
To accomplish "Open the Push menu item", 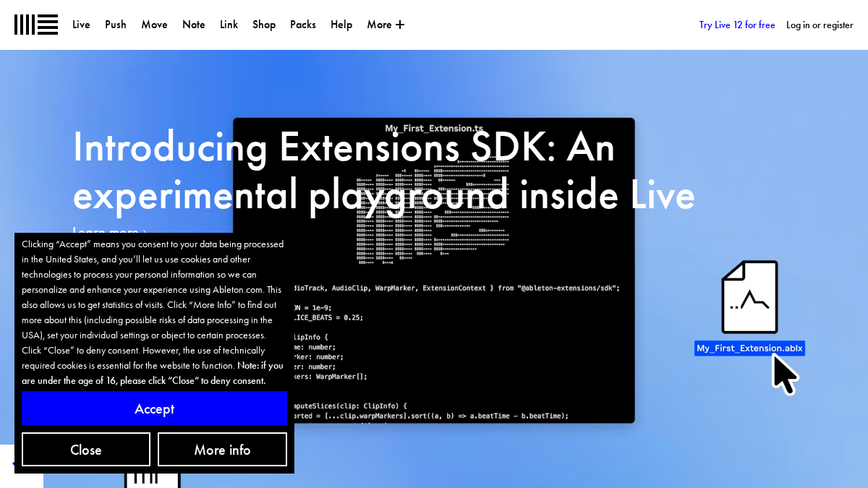I will 116,25.
